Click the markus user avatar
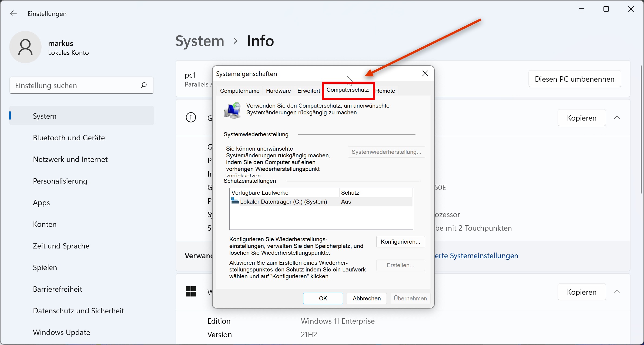Screen dimensions: 644x345 [25, 47]
